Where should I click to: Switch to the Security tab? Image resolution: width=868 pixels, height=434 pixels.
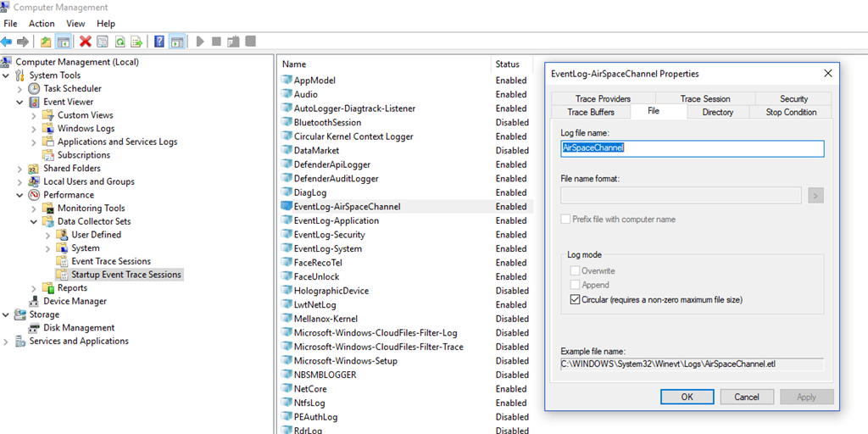click(x=793, y=98)
